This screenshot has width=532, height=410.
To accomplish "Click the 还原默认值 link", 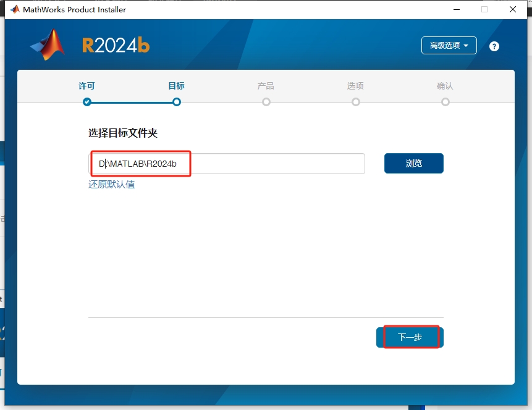I will [x=112, y=184].
